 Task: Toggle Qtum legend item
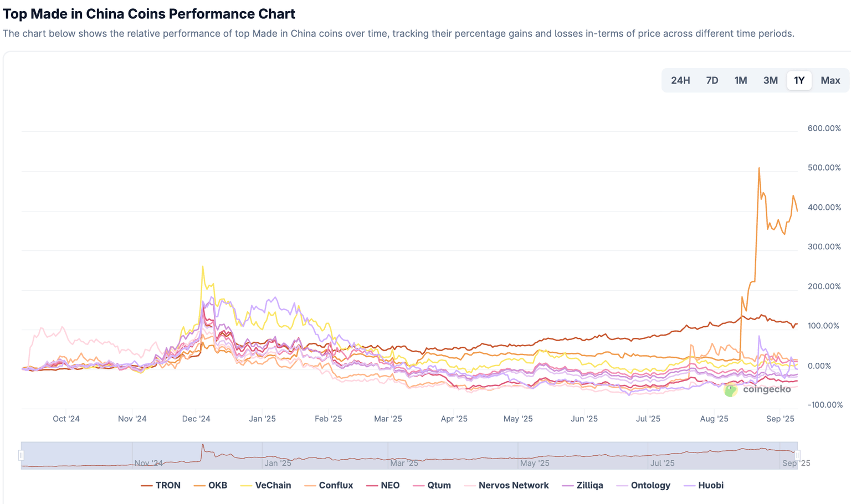tap(432, 485)
